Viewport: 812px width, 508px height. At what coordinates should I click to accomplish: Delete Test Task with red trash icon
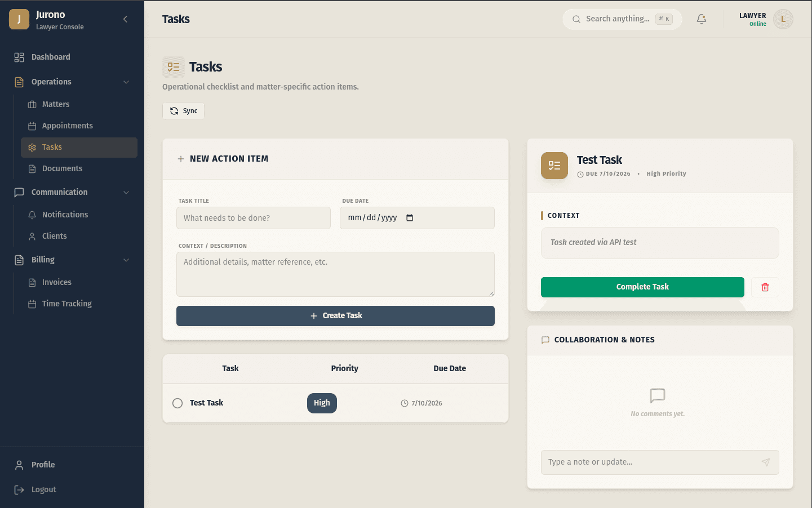pos(765,287)
